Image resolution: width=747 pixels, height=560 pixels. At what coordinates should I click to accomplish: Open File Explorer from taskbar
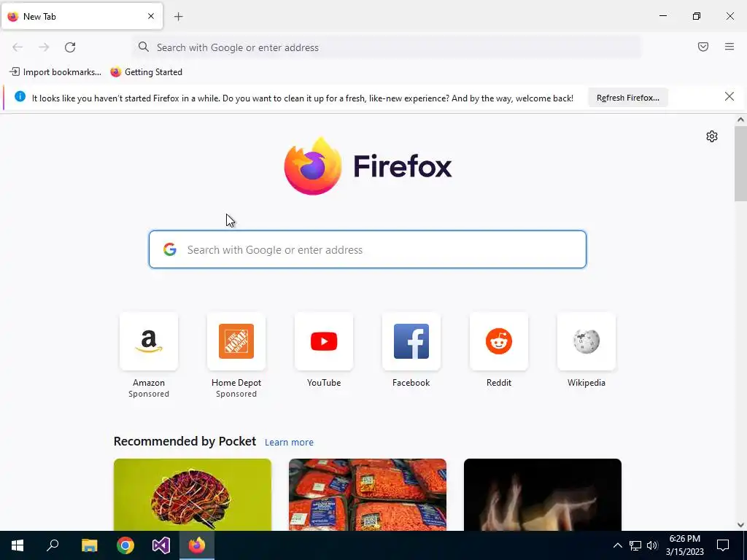tap(89, 545)
